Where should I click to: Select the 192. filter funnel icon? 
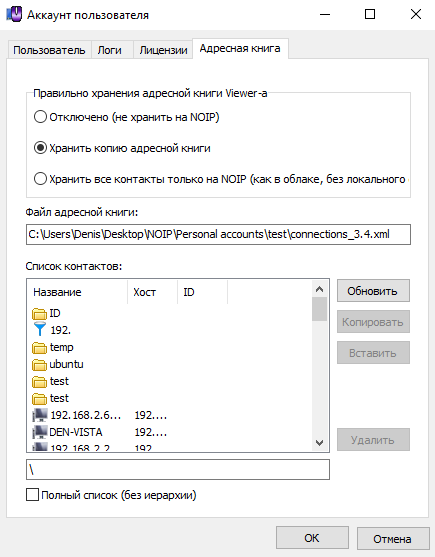coord(39,329)
